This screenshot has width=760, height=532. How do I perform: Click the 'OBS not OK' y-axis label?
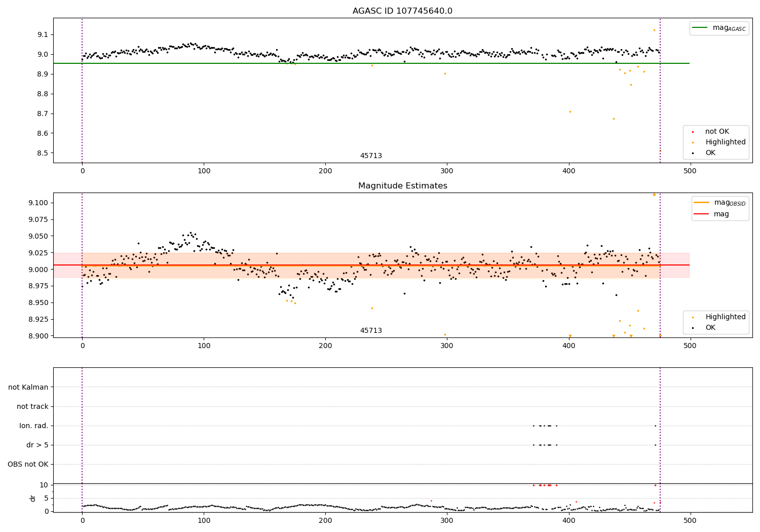pos(28,464)
